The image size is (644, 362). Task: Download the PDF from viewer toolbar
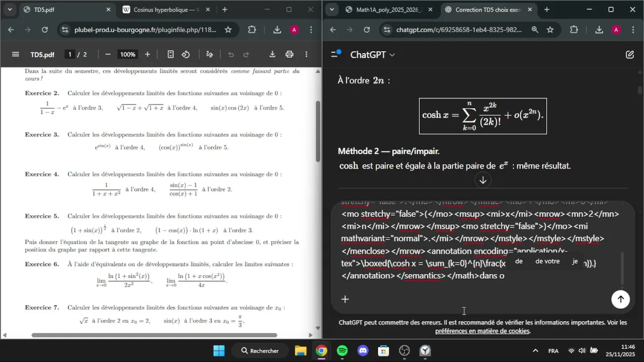[272, 54]
